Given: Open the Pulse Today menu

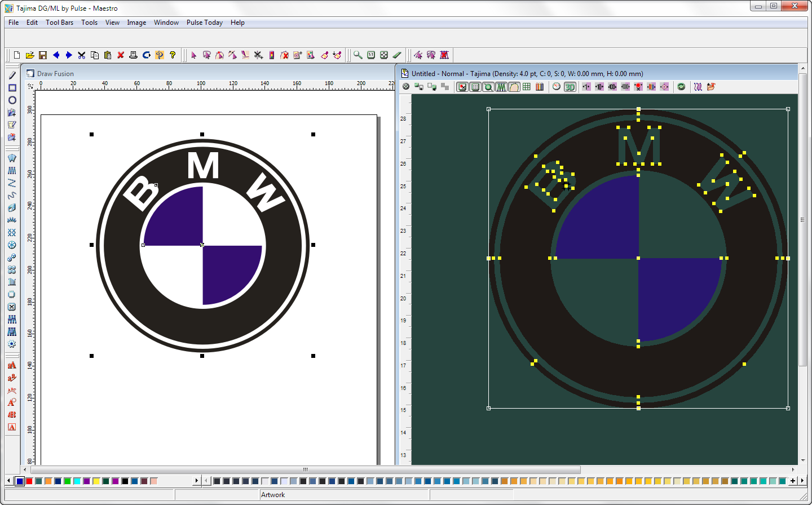Looking at the screenshot, I should tap(204, 23).
